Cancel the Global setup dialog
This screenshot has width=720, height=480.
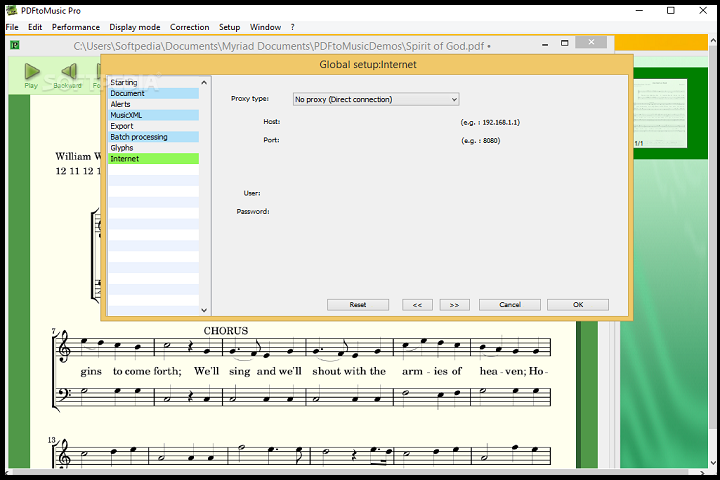pyautogui.click(x=509, y=304)
